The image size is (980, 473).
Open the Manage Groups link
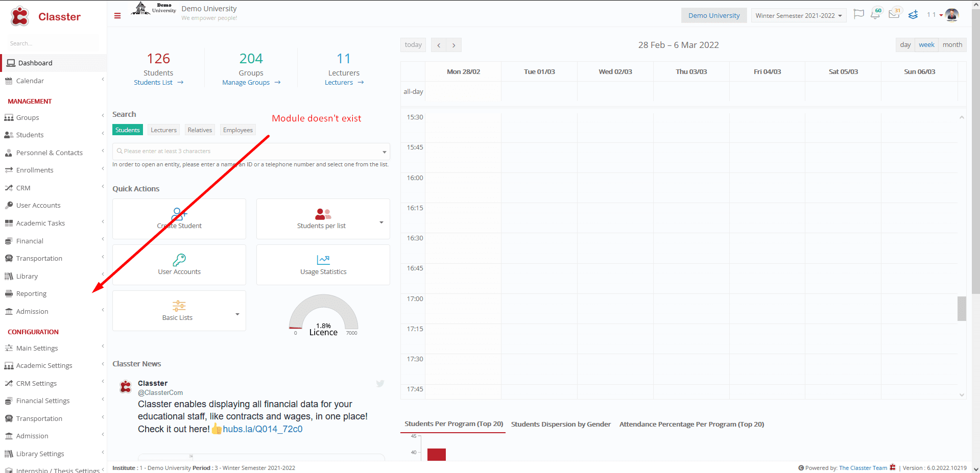pos(251,83)
